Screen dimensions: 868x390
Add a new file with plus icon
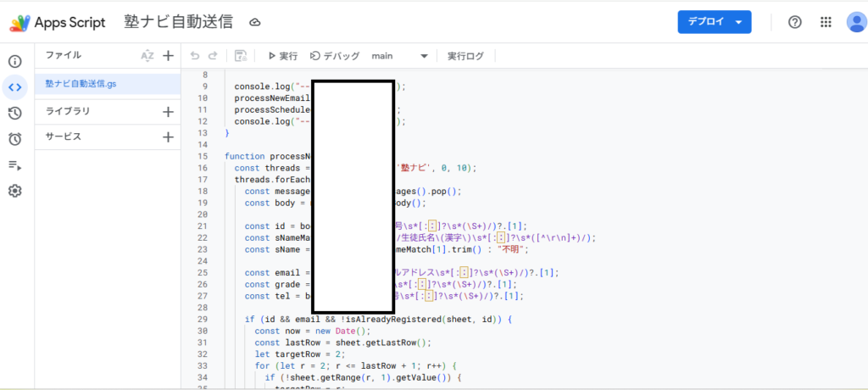168,56
